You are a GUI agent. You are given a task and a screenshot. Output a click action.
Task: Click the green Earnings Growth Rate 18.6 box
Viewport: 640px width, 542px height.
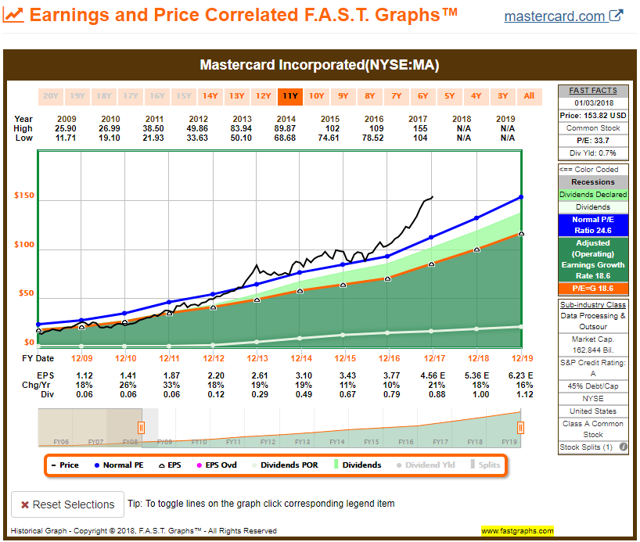pyautogui.click(x=593, y=259)
